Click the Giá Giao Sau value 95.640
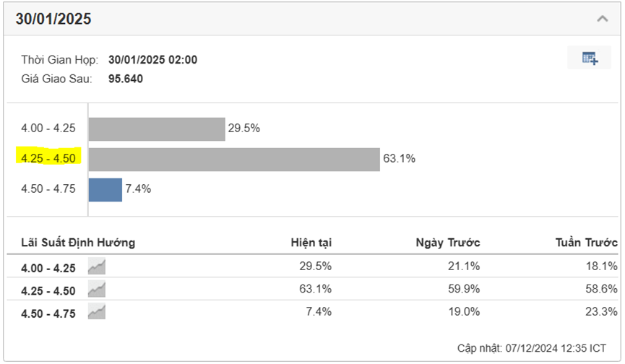 tap(126, 78)
